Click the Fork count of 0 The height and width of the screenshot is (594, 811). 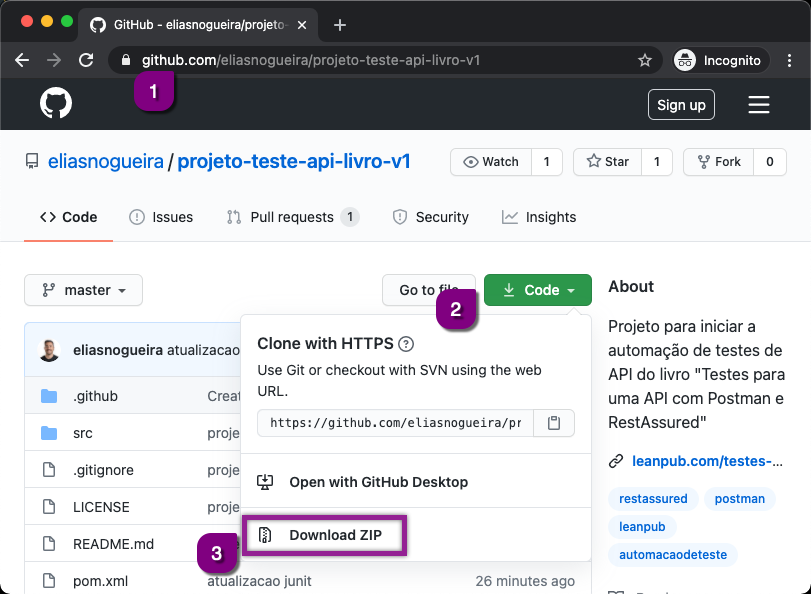tap(770, 162)
